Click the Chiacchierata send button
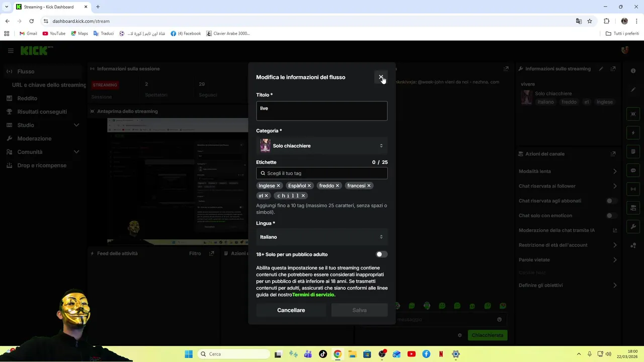The width and height of the screenshot is (644, 362). click(488, 335)
